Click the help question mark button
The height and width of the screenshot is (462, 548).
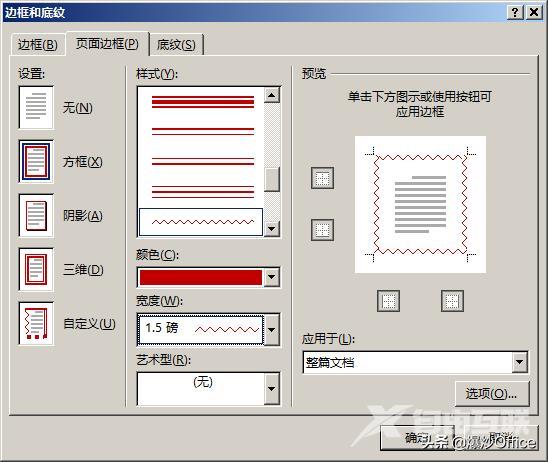point(515,13)
